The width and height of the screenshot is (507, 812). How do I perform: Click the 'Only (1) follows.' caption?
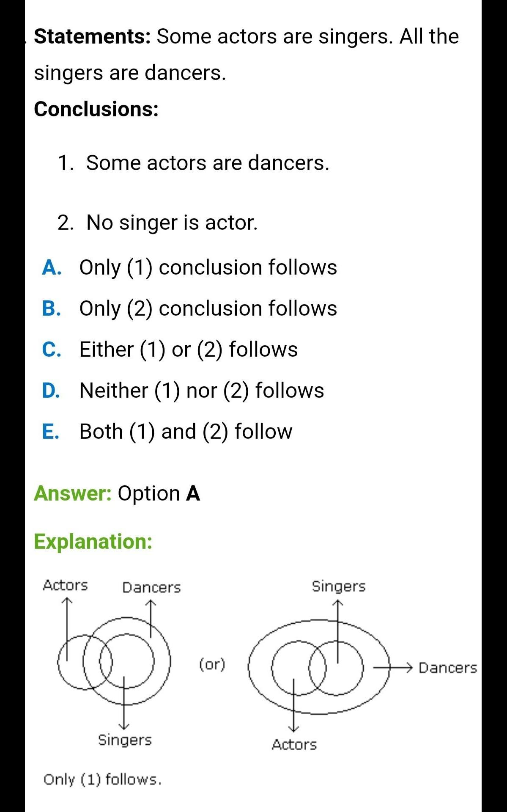click(102, 779)
